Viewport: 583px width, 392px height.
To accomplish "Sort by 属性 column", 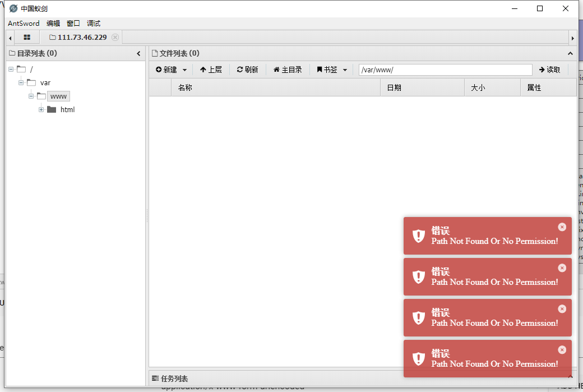I will (x=548, y=87).
